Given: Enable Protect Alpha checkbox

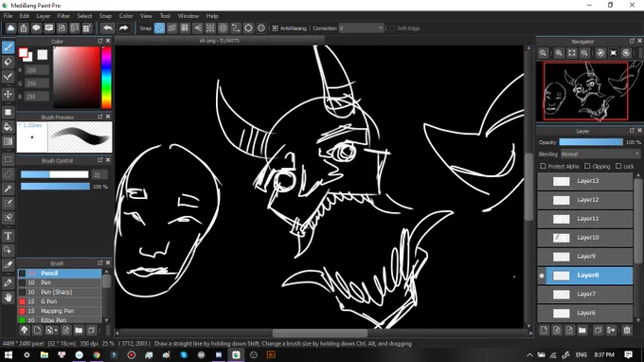Looking at the screenshot, I should pyautogui.click(x=543, y=167).
